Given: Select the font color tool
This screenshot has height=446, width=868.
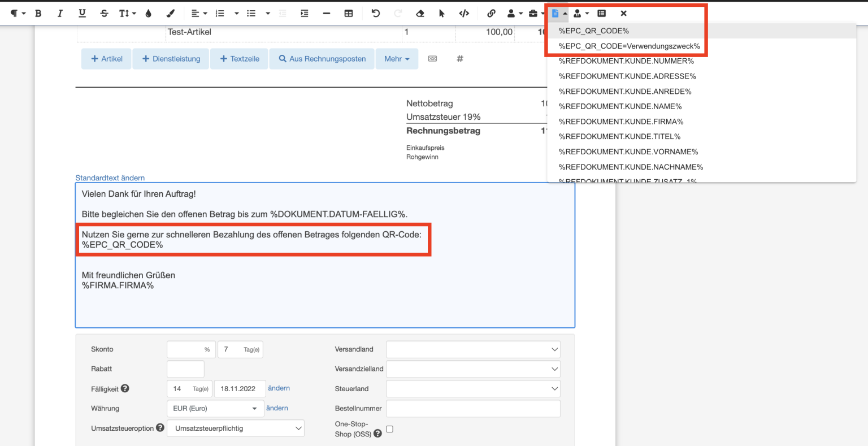Looking at the screenshot, I should point(147,13).
